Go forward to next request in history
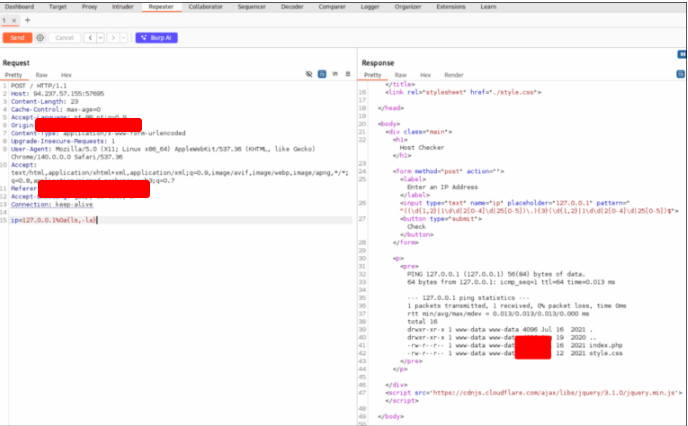Viewport: 688px width, 426px height. pyautogui.click(x=112, y=38)
